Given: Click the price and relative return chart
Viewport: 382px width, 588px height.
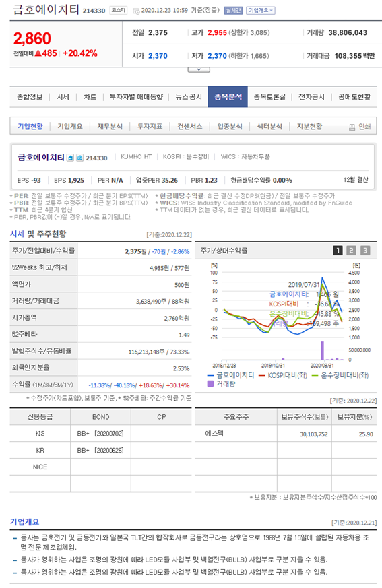Looking at the screenshot, I should 285,315.
